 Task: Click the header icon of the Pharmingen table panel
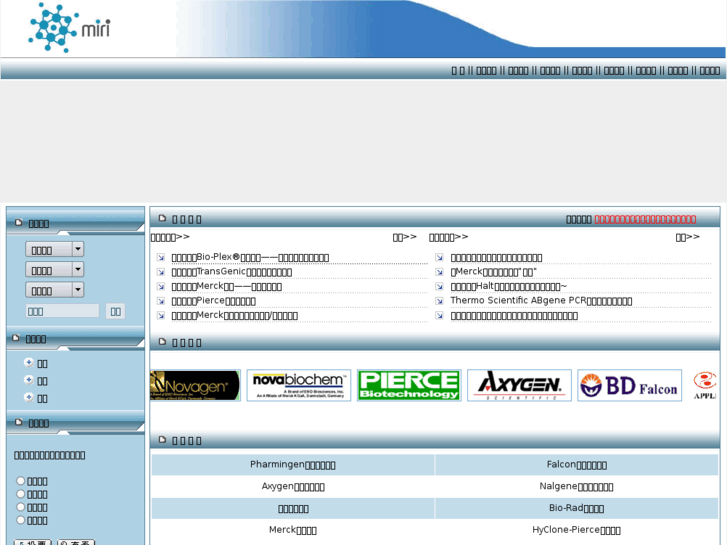tap(162, 439)
